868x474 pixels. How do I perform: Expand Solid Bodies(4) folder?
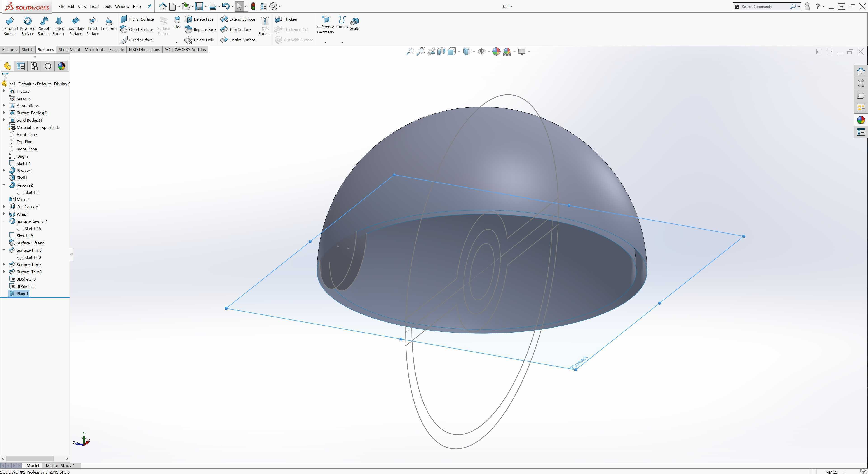click(x=4, y=120)
